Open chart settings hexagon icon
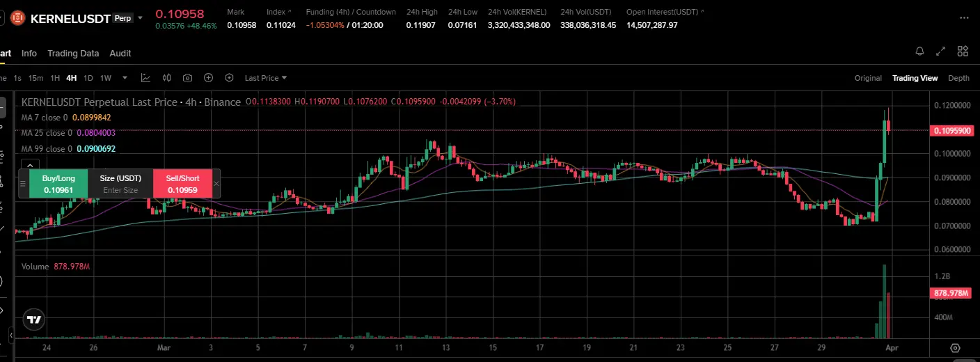This screenshot has width=980, height=362. tap(229, 78)
